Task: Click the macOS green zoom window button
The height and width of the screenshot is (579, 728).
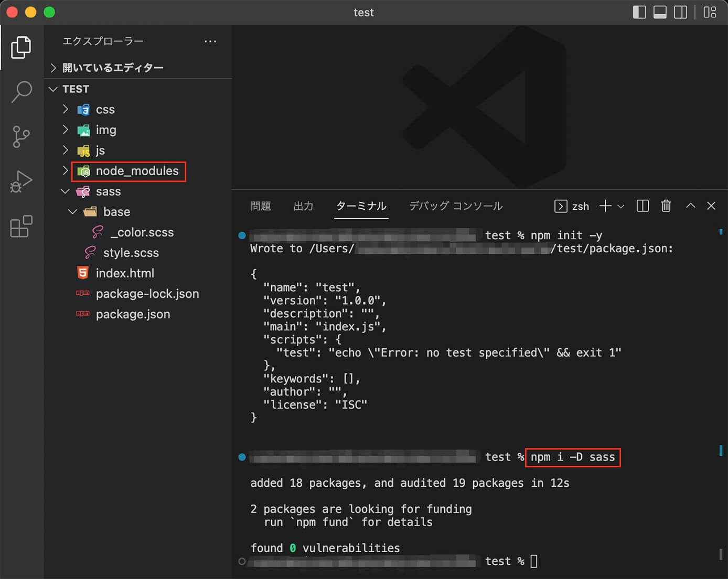Action: tap(49, 12)
